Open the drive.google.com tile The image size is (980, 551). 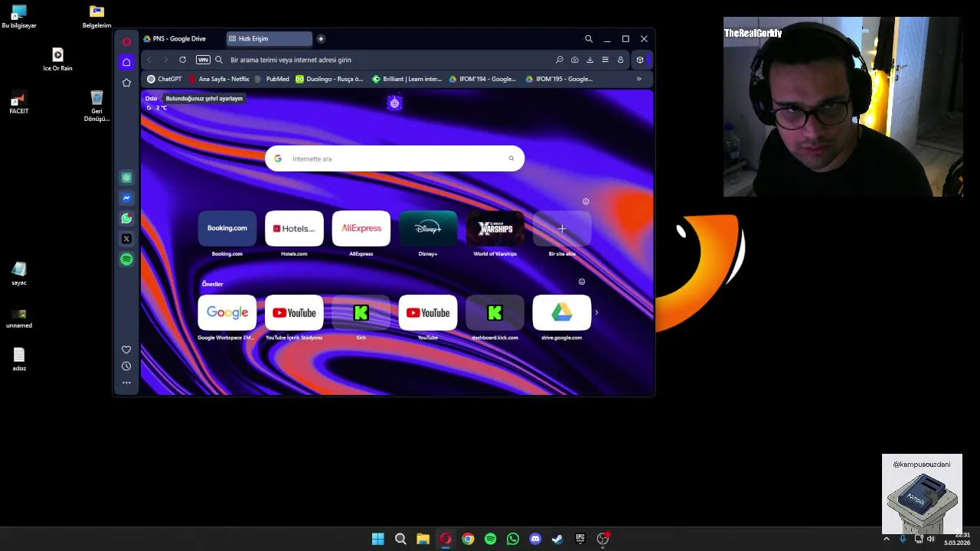point(562,313)
